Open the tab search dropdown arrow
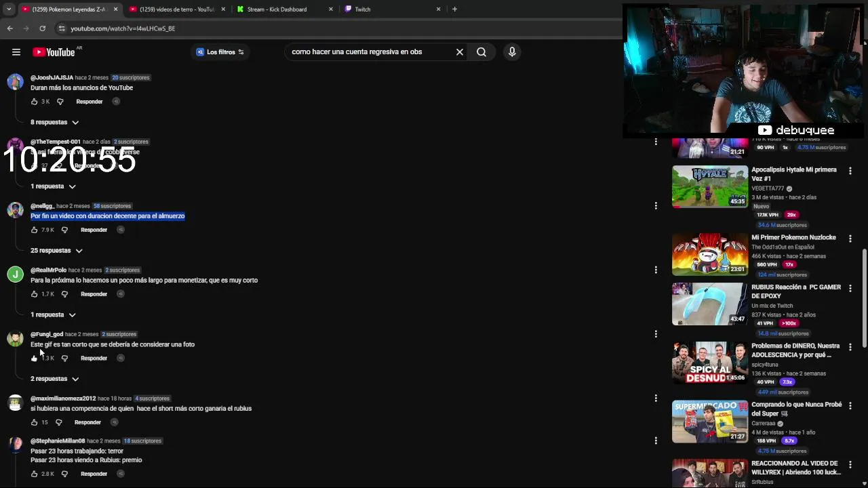This screenshot has height=488, width=868. 8,9
